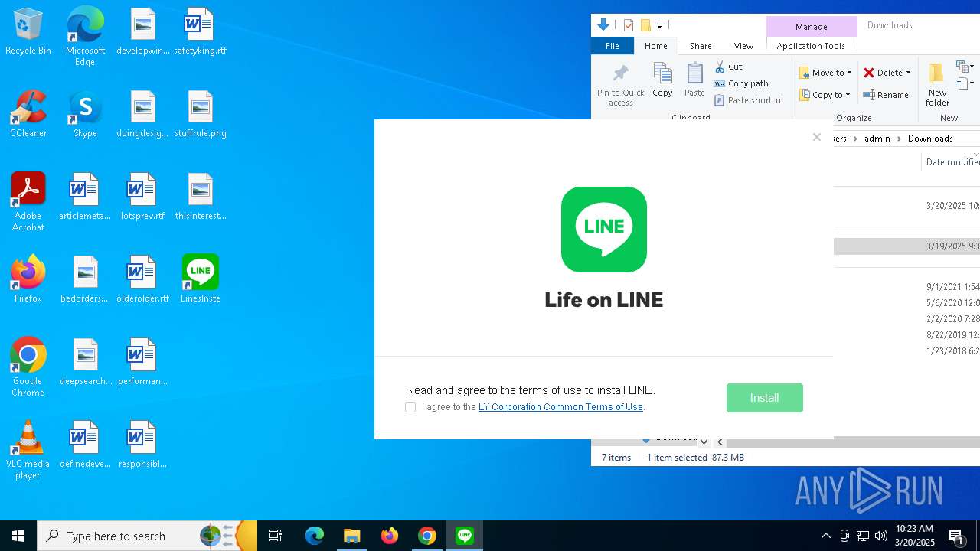Click Paste shortcut in the ribbon
Image resolution: width=980 pixels, height=551 pixels.
click(749, 100)
